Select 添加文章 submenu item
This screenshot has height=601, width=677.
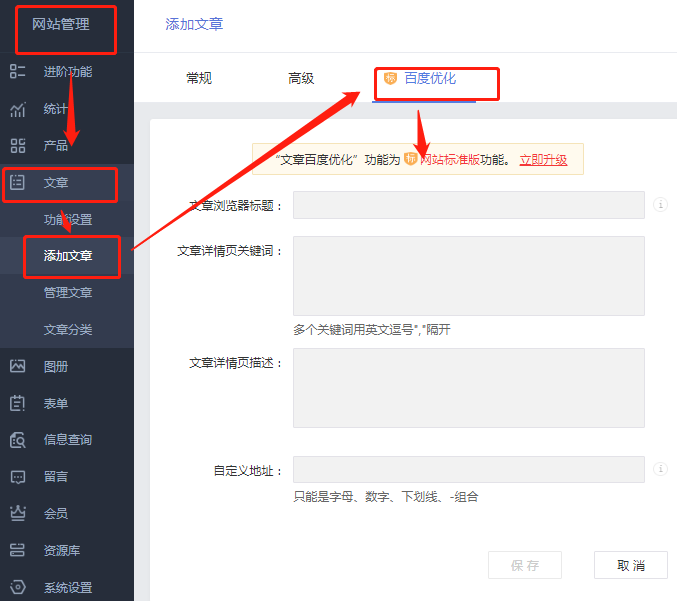pos(67,256)
